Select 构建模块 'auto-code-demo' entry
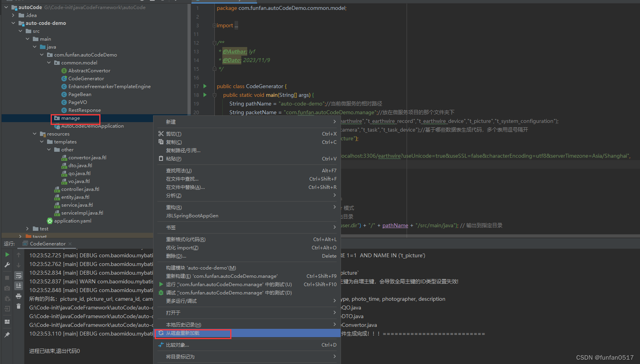The width and height of the screenshot is (640, 364). [x=247, y=268]
